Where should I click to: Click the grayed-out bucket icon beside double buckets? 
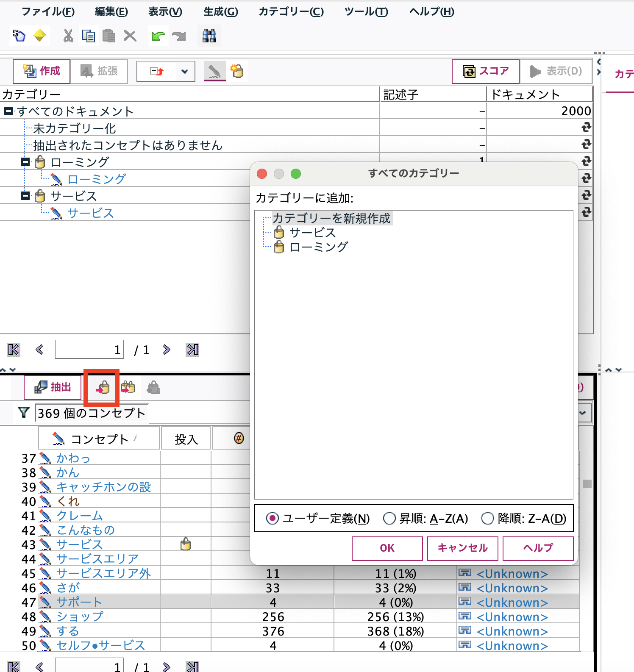point(153,387)
